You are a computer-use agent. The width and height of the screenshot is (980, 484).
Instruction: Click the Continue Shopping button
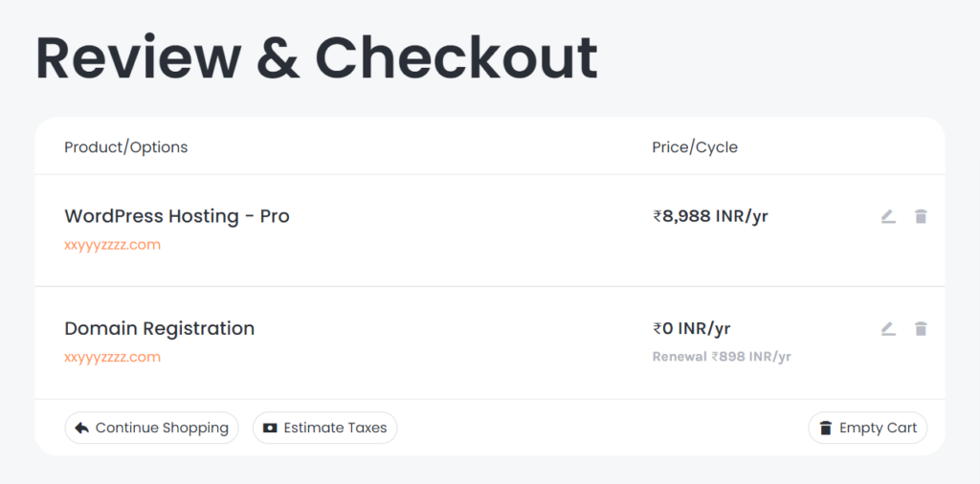pos(151,428)
